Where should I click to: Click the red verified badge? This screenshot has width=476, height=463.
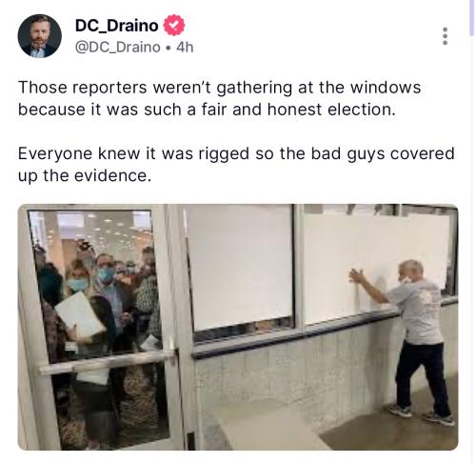(174, 26)
